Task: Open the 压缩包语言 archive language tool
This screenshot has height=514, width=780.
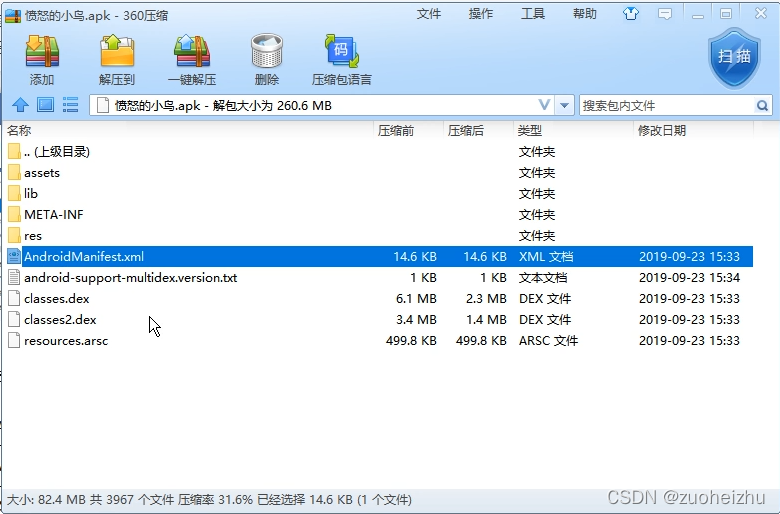Action: [x=342, y=51]
